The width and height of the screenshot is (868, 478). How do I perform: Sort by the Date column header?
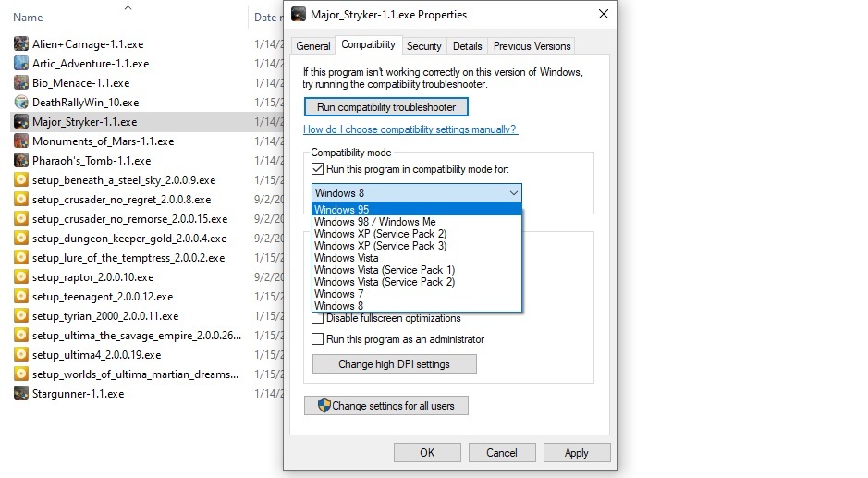[x=267, y=18]
